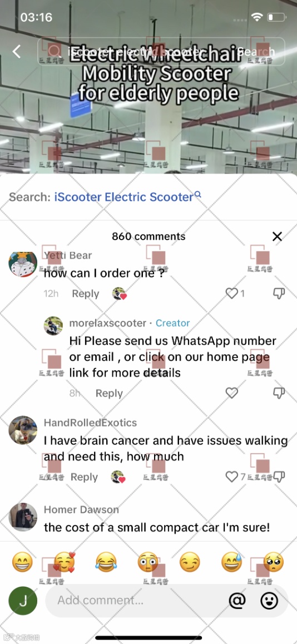297x644 pixels.
Task: Close the 860 comments panel
Action: click(278, 236)
